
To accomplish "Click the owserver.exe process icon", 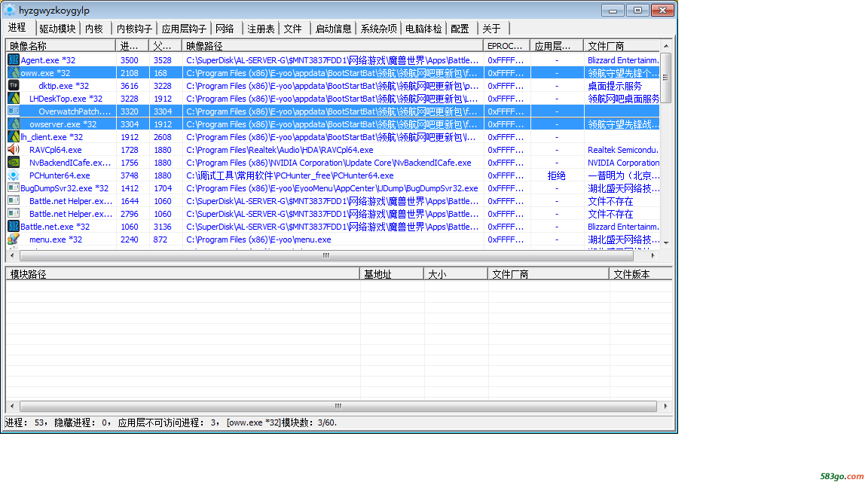I will point(14,124).
